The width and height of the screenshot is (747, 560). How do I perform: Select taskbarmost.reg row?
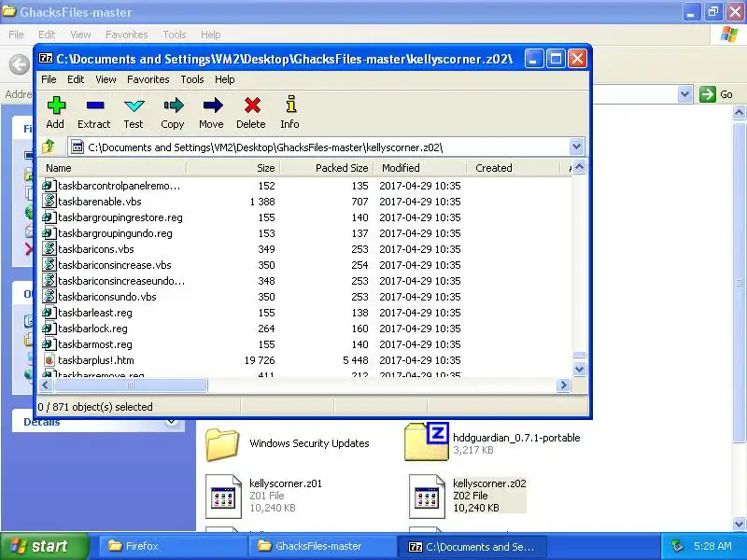pos(305,344)
